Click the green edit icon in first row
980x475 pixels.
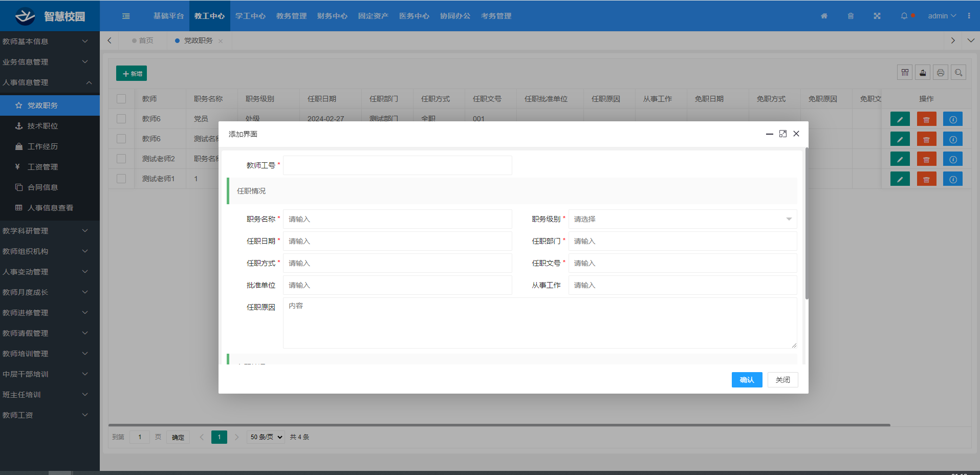click(900, 119)
